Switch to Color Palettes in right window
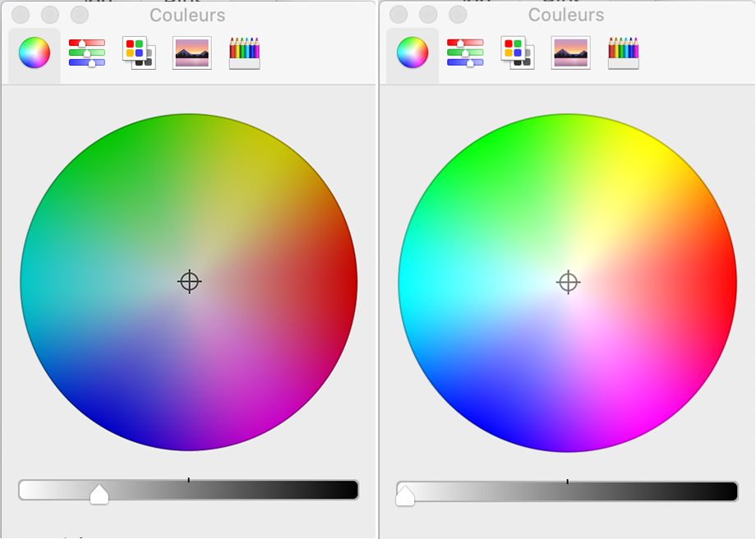This screenshot has width=756, height=539. point(518,53)
